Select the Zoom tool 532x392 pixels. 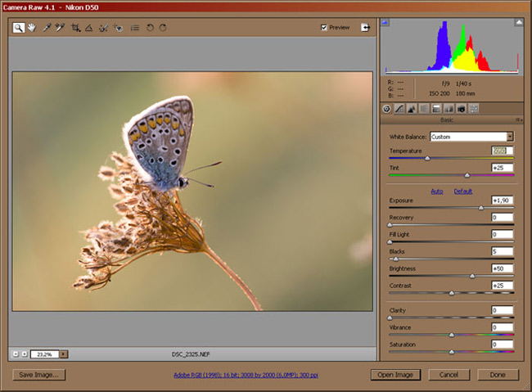pyautogui.click(x=19, y=28)
